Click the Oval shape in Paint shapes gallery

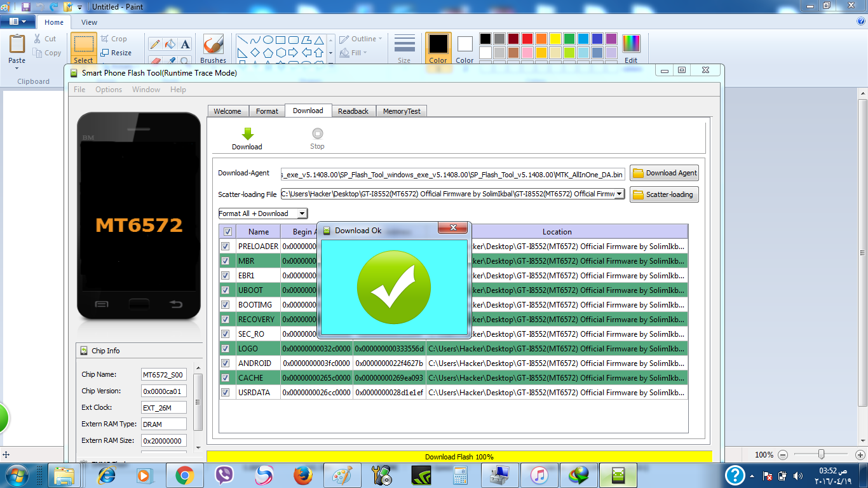pyautogui.click(x=268, y=39)
